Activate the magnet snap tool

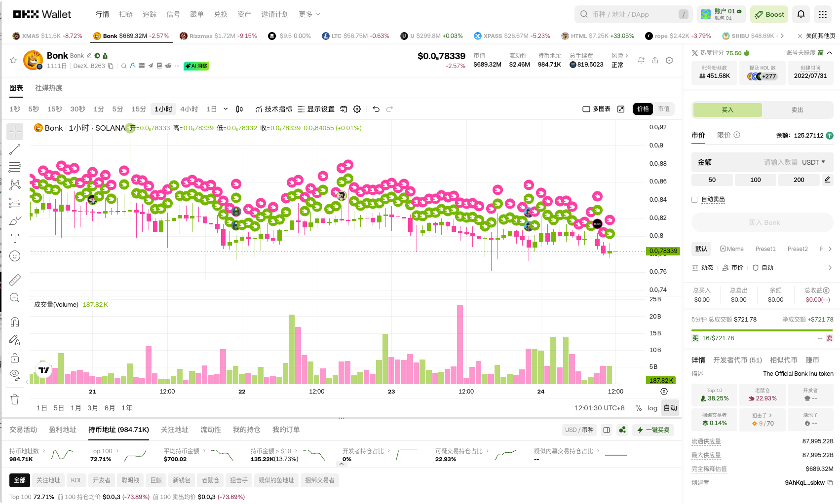tap(15, 322)
